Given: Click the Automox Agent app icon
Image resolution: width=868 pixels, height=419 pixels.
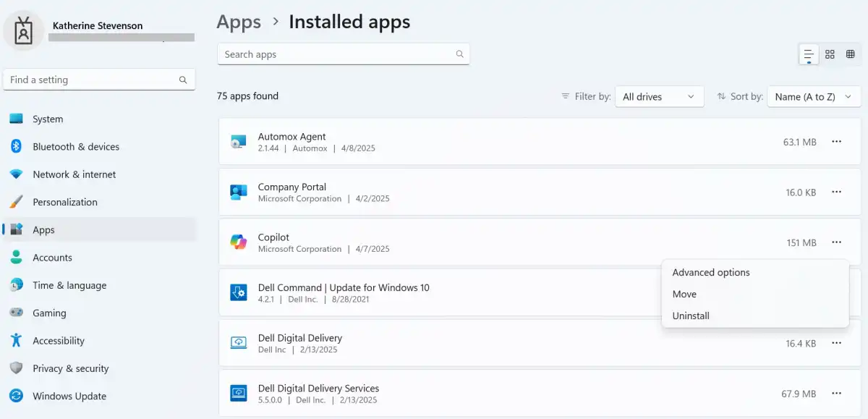Looking at the screenshot, I should click(x=239, y=142).
